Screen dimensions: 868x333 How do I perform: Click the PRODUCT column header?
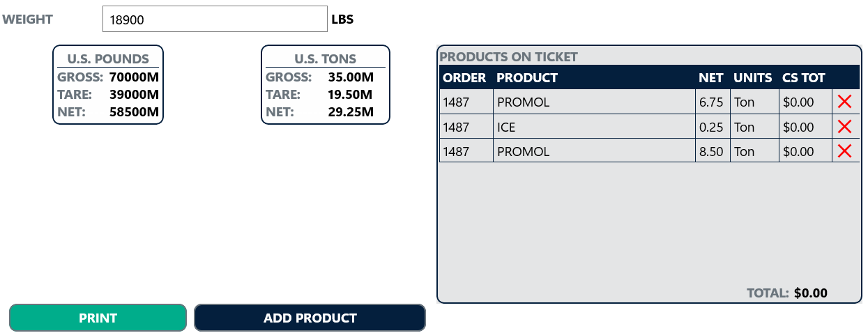[x=527, y=77]
